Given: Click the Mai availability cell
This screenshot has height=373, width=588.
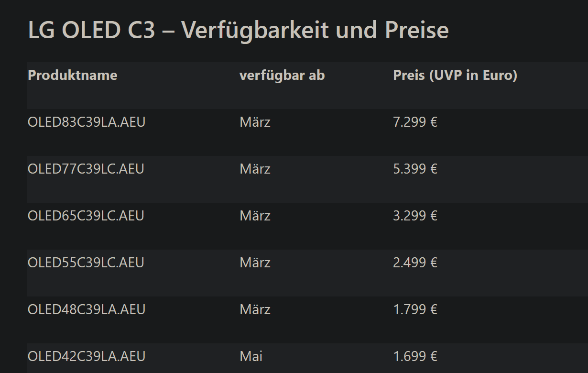Looking at the screenshot, I should point(251,357).
